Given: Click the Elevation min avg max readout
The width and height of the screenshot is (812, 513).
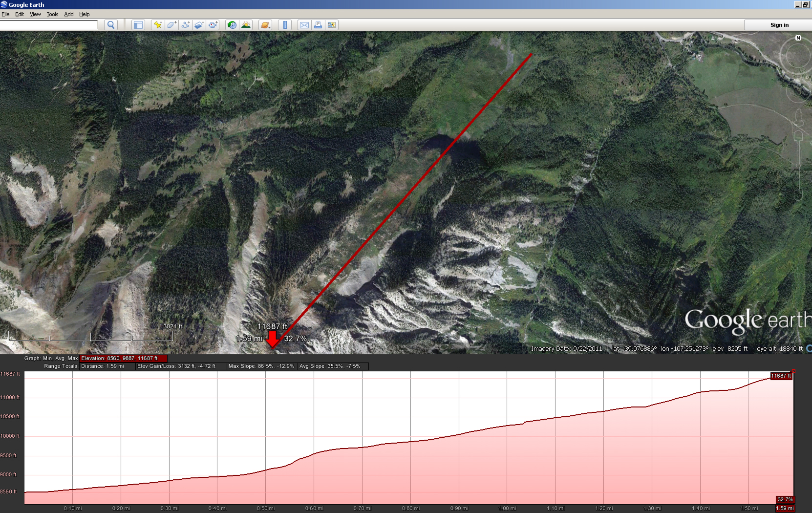Looking at the screenshot, I should click(123, 358).
